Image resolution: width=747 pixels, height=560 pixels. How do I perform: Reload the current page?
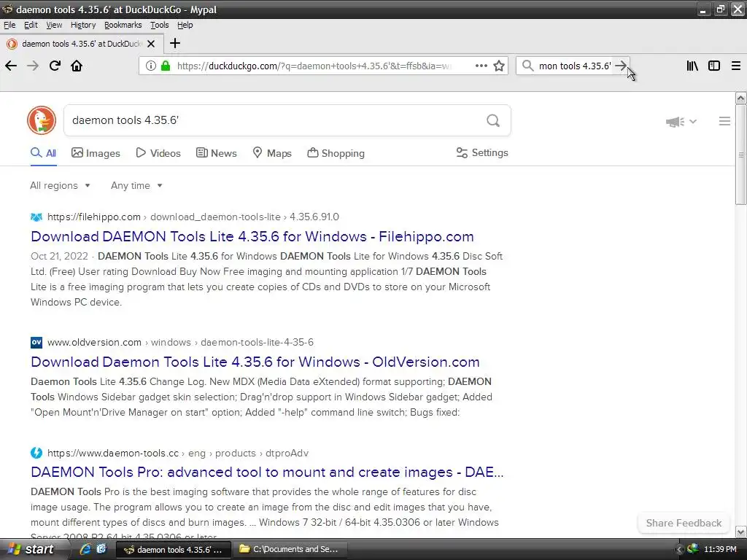[55, 66]
